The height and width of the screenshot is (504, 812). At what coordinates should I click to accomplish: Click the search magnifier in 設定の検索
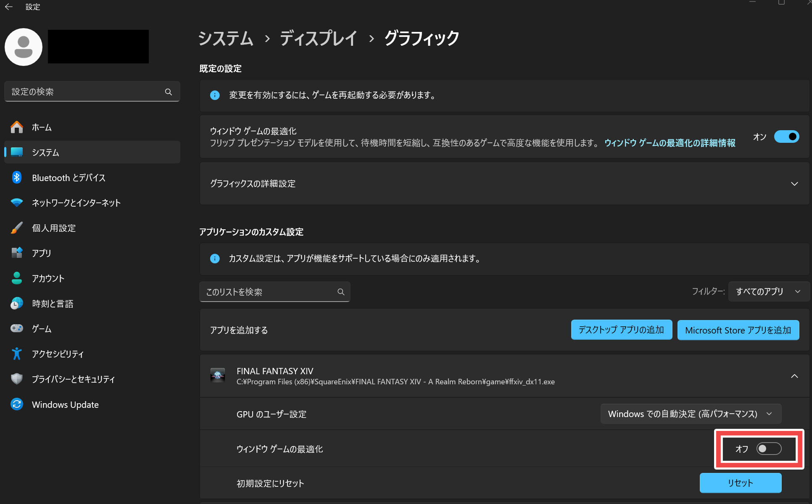(x=169, y=92)
